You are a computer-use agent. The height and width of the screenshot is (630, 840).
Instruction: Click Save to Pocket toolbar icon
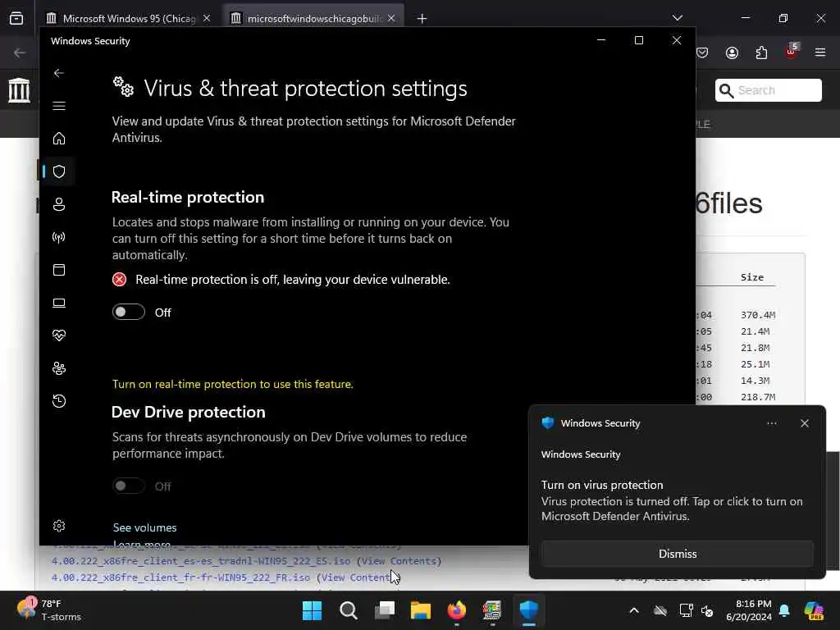(x=702, y=52)
